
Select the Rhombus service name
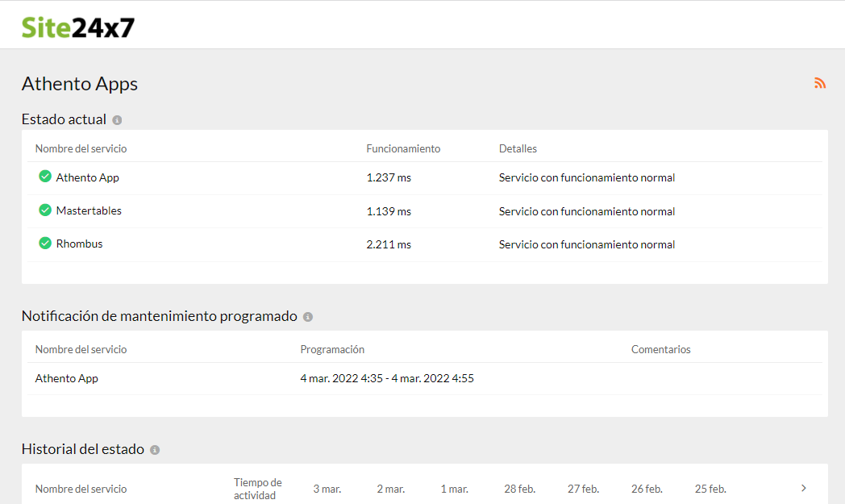pyautogui.click(x=79, y=244)
